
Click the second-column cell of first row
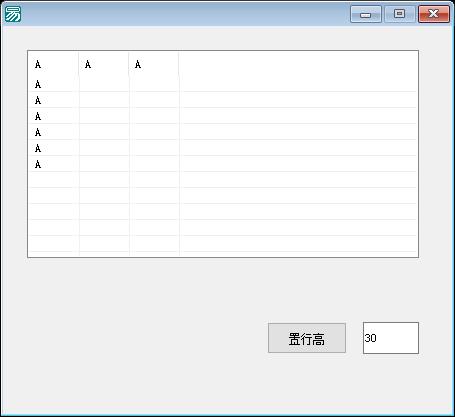click(x=104, y=84)
